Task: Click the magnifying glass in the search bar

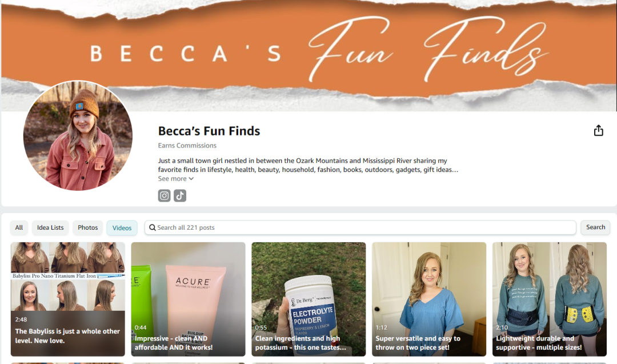Action: [x=153, y=227]
